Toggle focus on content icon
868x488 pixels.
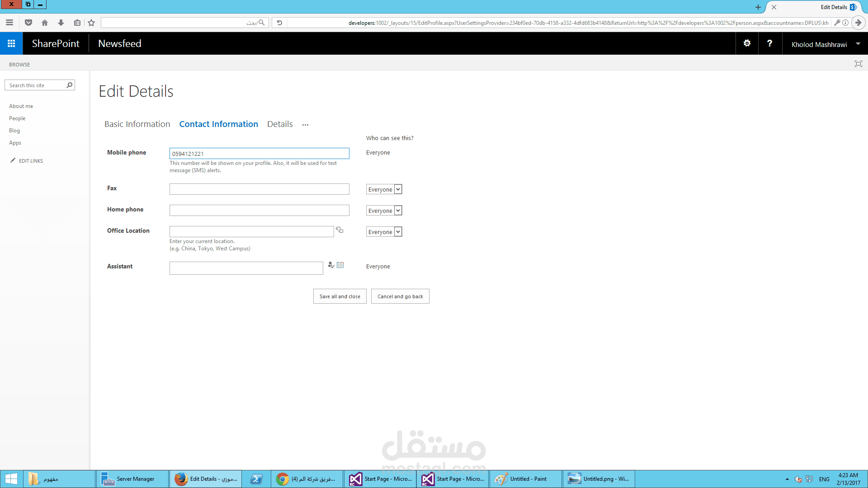[x=858, y=64]
